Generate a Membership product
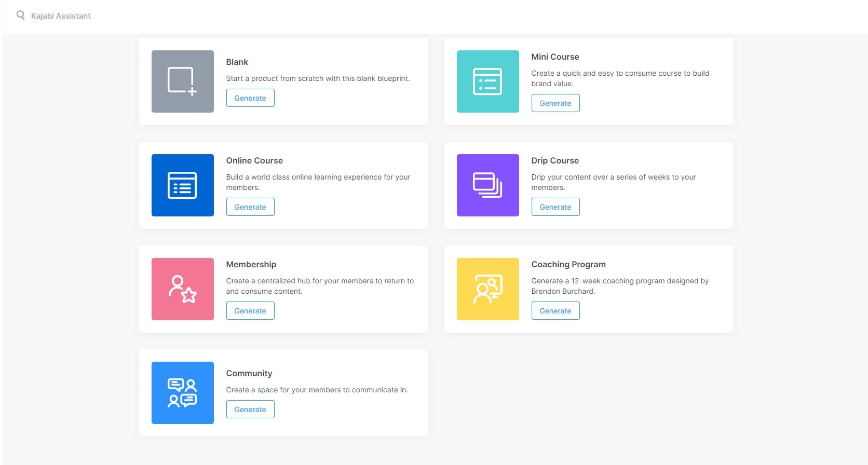The width and height of the screenshot is (868, 465). pyautogui.click(x=250, y=311)
